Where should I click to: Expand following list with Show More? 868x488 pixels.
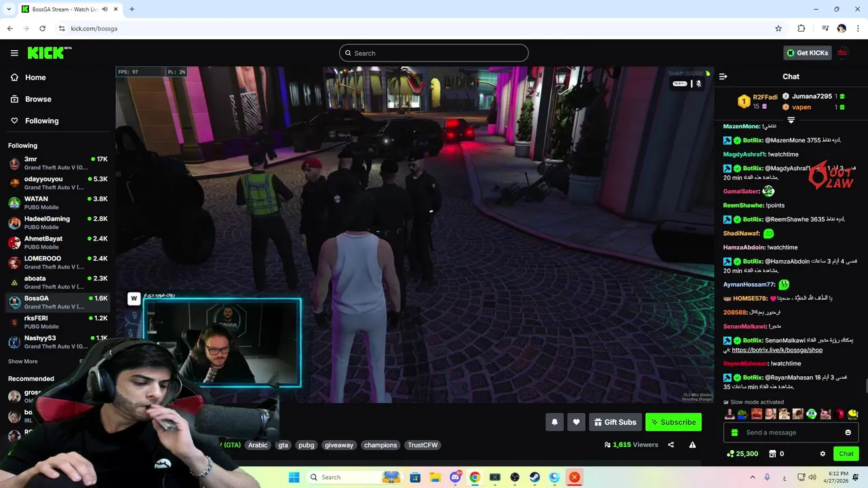pos(23,361)
